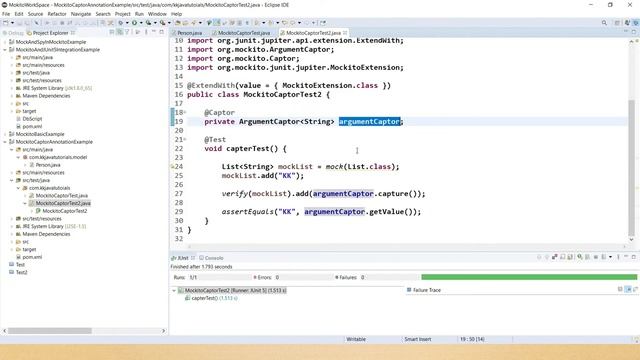640x360 pixels.
Task: Close the MockitoCaptorTest2.java editor tab
Action: 345,33
